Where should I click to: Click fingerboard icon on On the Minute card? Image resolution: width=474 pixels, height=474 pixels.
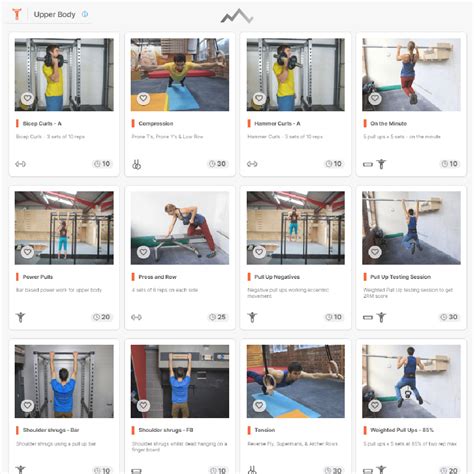coord(368,164)
